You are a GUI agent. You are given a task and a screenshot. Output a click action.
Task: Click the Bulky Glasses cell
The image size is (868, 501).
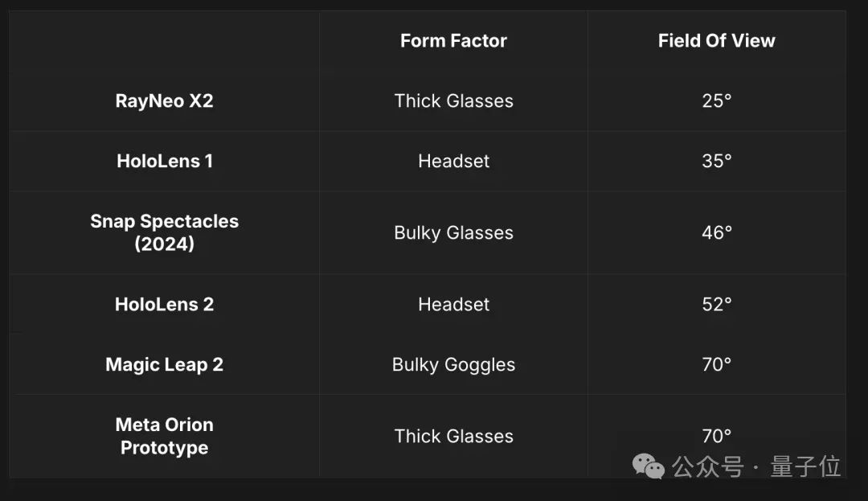[453, 232]
